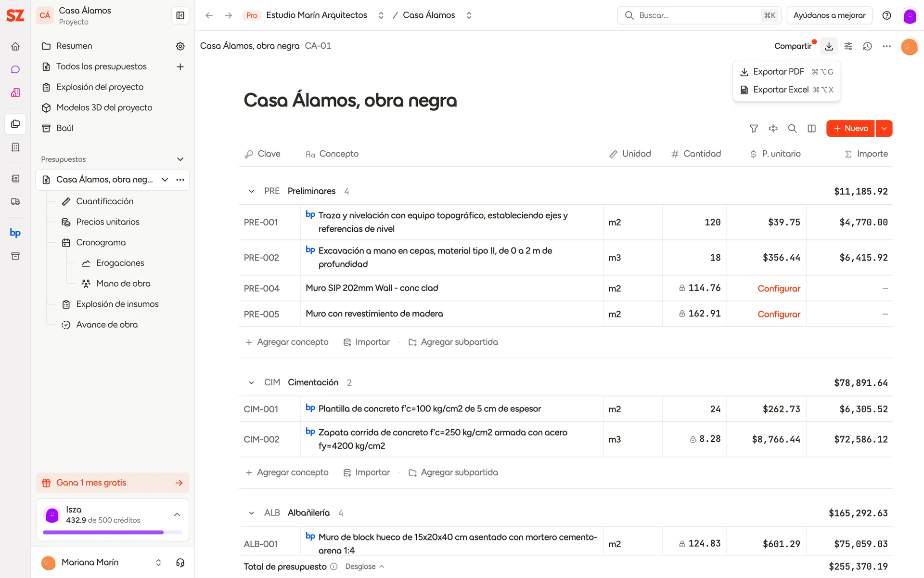Select Cuantificación in the budget tree
The height and width of the screenshot is (578, 924).
(x=104, y=201)
